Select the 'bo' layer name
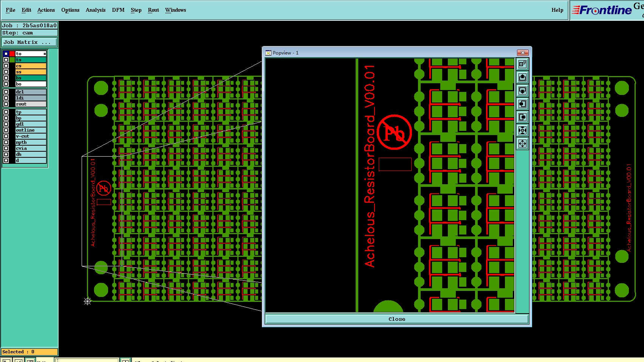Viewport: 644px width, 362px height. tap(31, 84)
